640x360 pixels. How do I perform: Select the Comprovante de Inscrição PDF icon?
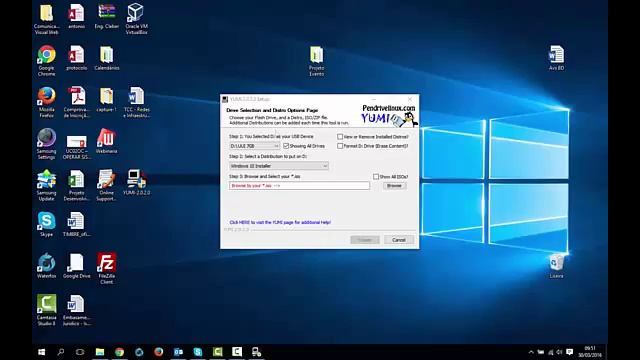(x=76, y=102)
